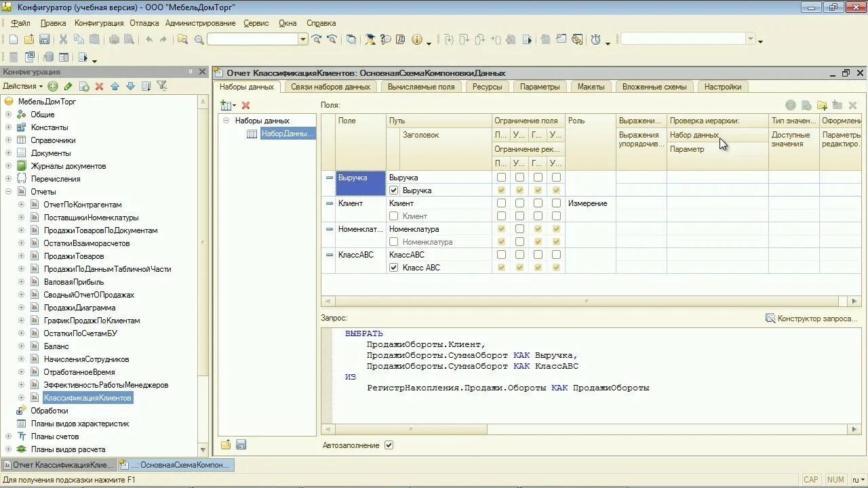Open the Администрирование menu
The image size is (868, 488).
(x=200, y=23)
